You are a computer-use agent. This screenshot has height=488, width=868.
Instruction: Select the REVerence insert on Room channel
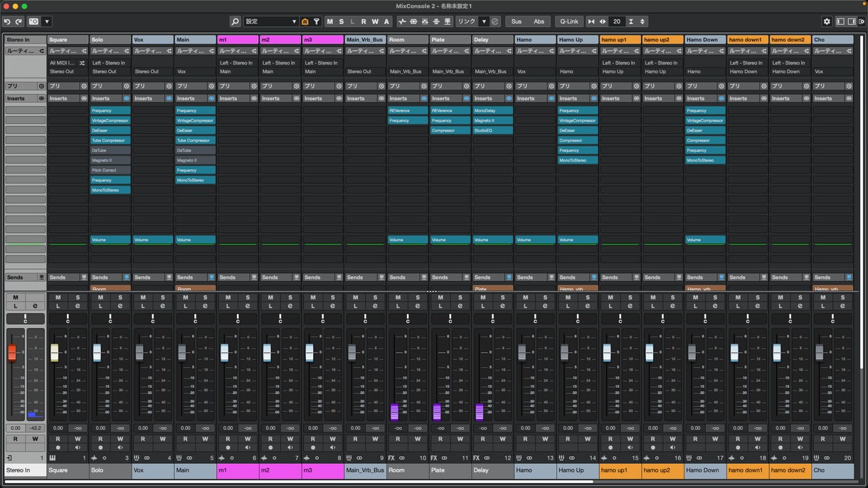click(x=408, y=111)
